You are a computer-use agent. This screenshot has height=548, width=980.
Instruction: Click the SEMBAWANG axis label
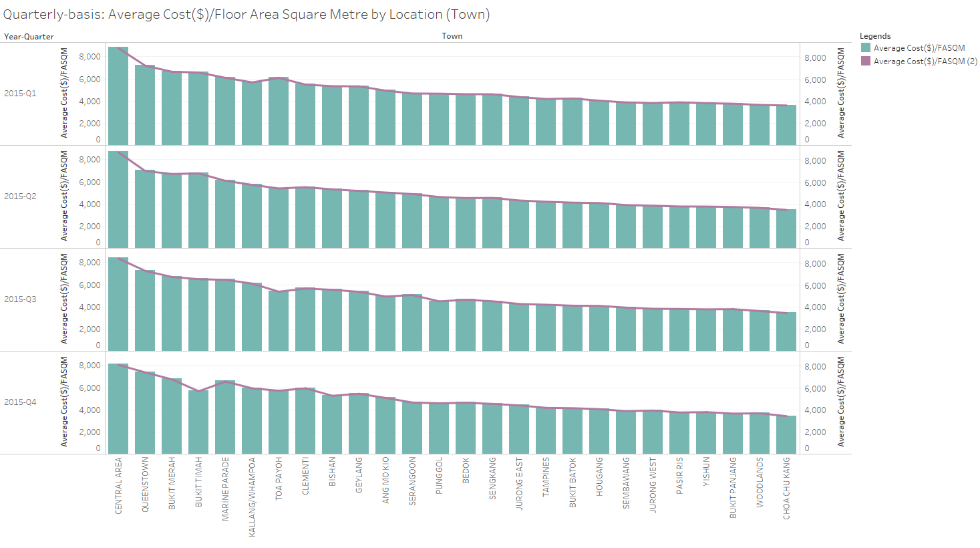point(626,483)
